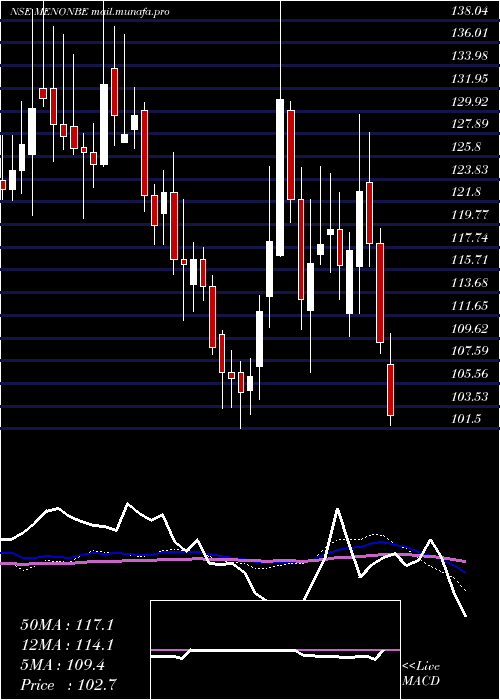This screenshot has width=500, height=700.
Task: Click inside the Live MACD inset panel
Action: [275, 650]
